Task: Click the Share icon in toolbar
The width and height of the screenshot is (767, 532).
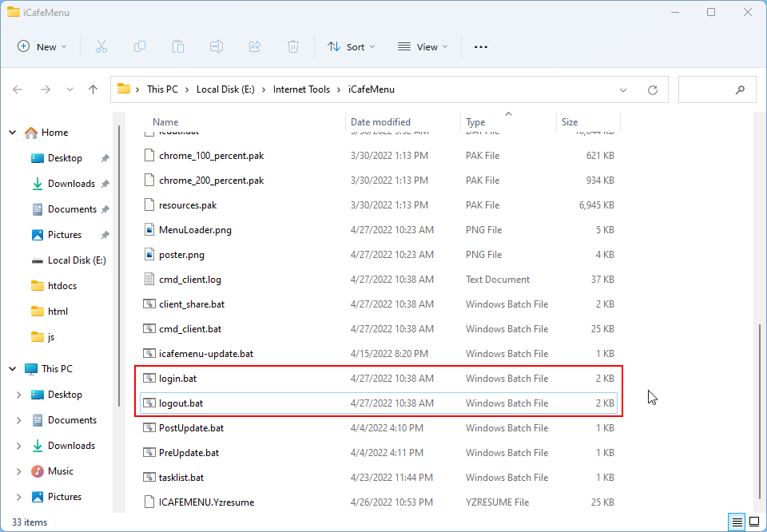Action: pos(255,47)
